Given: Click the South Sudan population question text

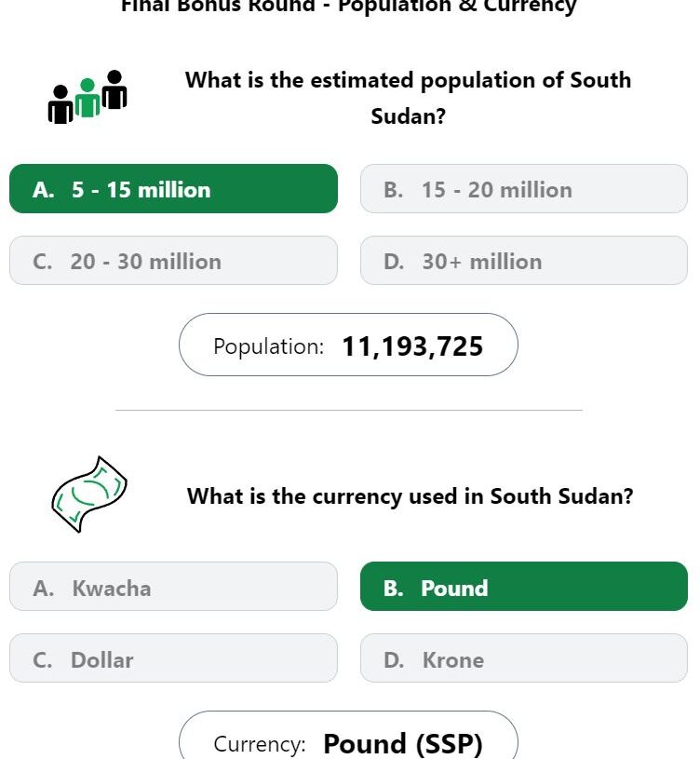Looking at the screenshot, I should coord(409,98).
